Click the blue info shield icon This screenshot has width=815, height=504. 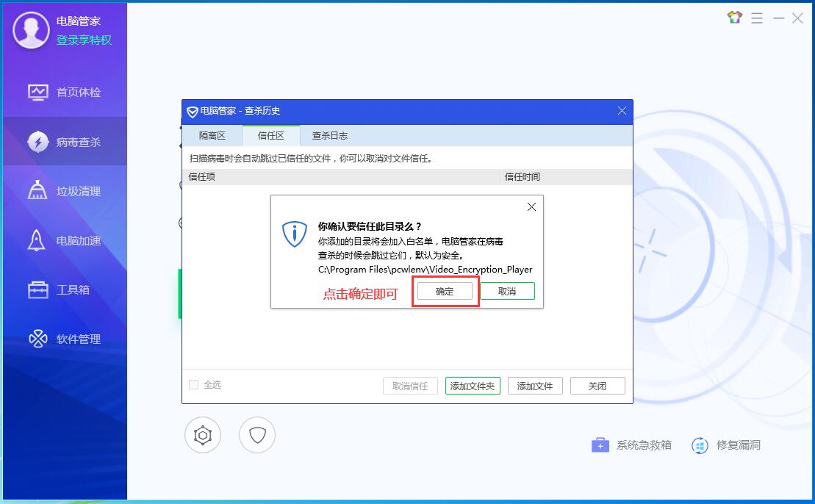click(294, 234)
